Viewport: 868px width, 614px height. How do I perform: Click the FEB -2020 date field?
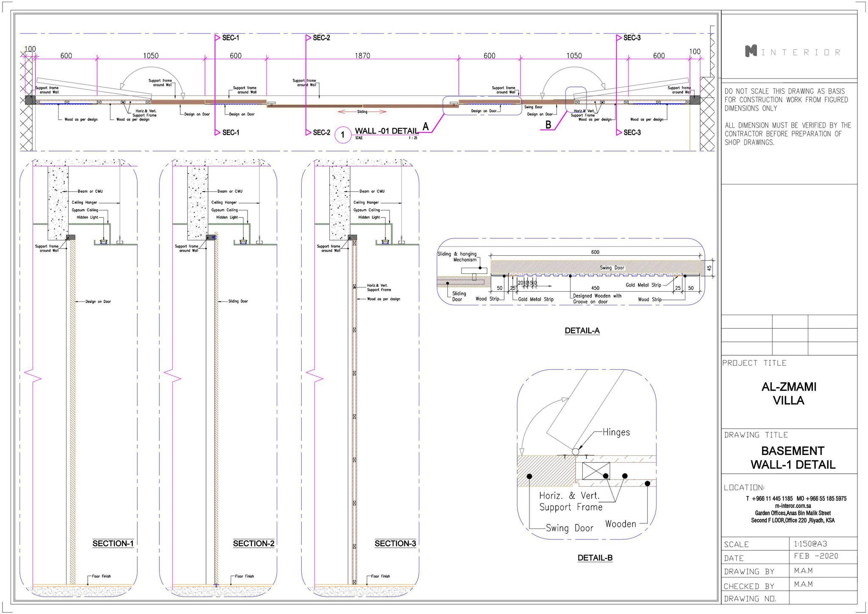816,556
